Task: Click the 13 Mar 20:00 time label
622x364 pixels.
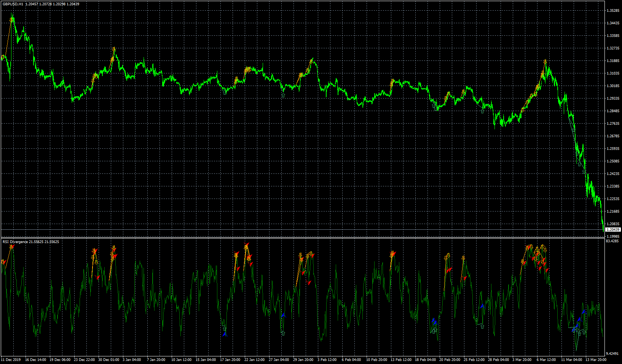Action: tap(596, 359)
